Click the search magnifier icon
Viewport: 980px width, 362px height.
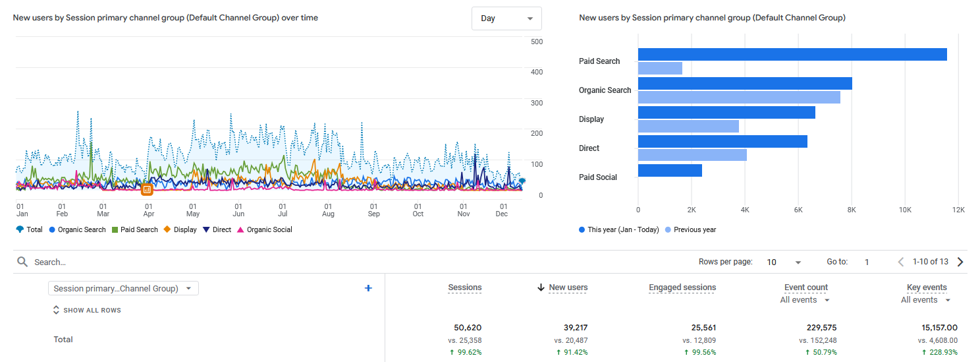[22, 262]
